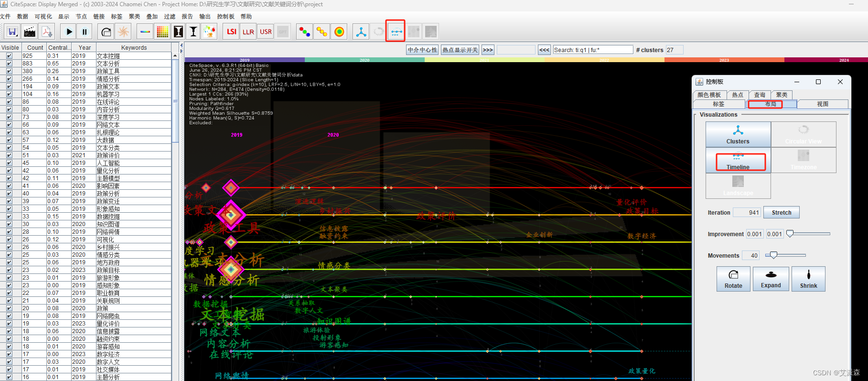868x381 pixels.
Task: Click the greyed circular view toolbar icon
Action: coord(378,32)
